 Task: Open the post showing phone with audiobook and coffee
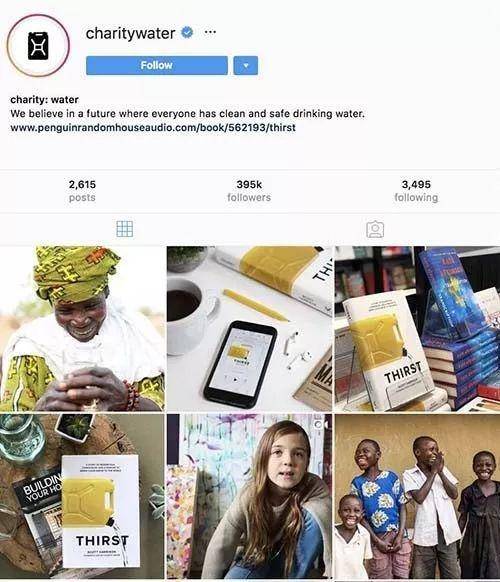tap(249, 328)
